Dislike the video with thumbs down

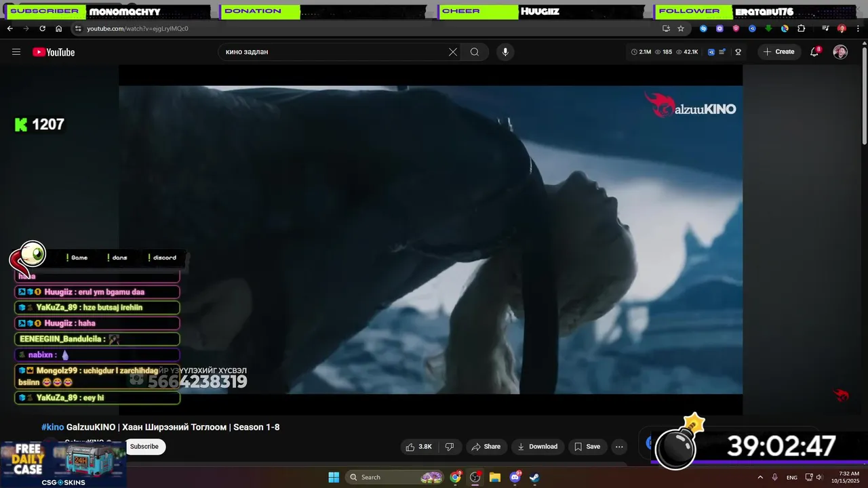449,447
